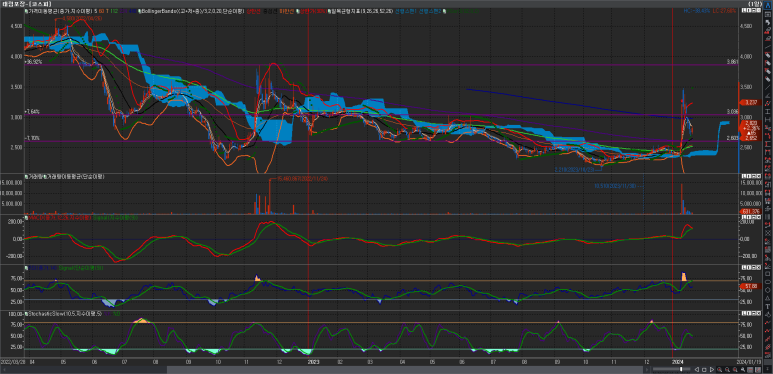Click the crossed box tool icon
Screen dimensions: 773x374
click(x=768, y=233)
